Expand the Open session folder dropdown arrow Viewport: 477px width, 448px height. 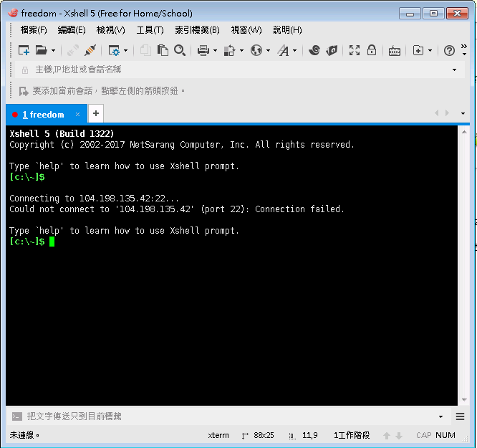coord(53,51)
